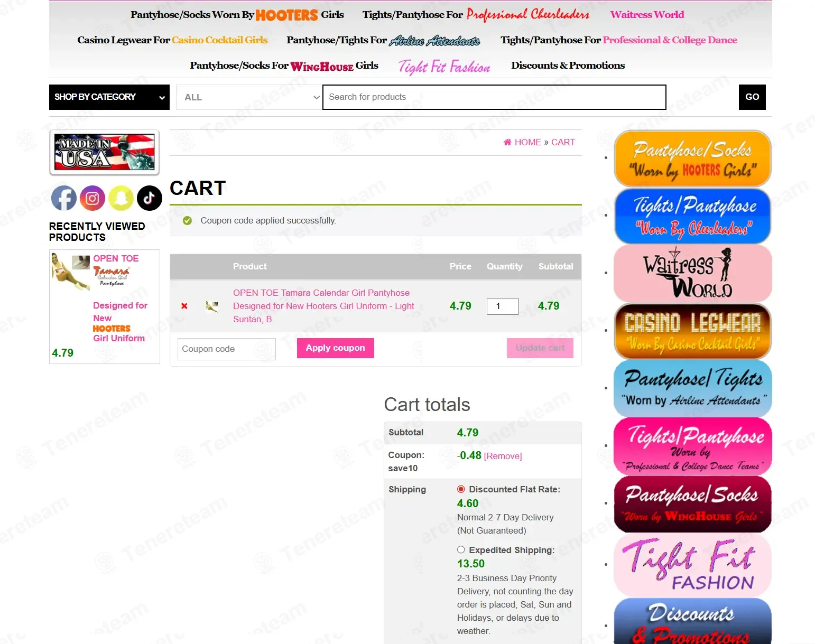815x644 pixels.
Task: Open the TikTok social icon
Action: [150, 198]
